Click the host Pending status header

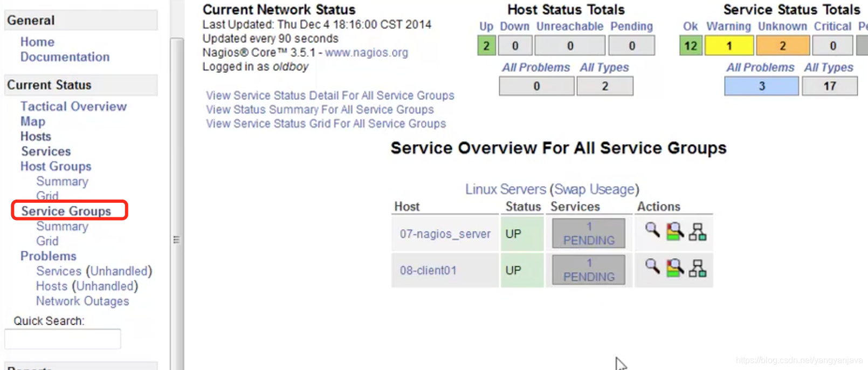click(631, 27)
